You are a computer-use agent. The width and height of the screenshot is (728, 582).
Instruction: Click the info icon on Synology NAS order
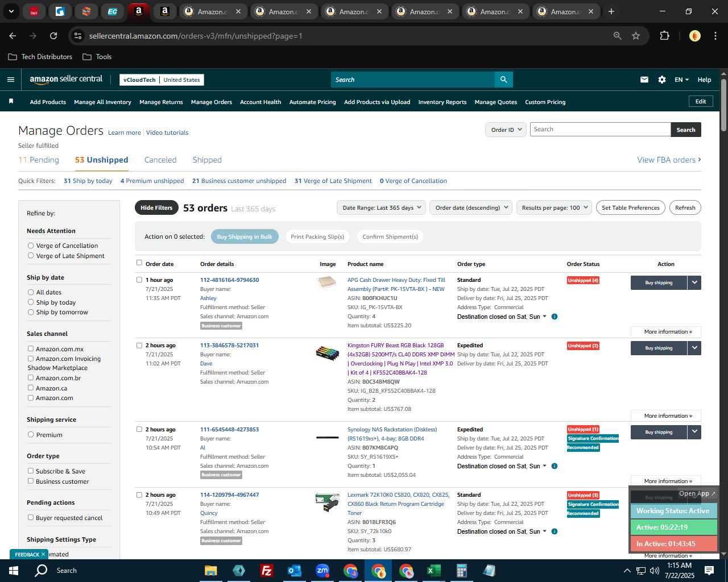[555, 466]
